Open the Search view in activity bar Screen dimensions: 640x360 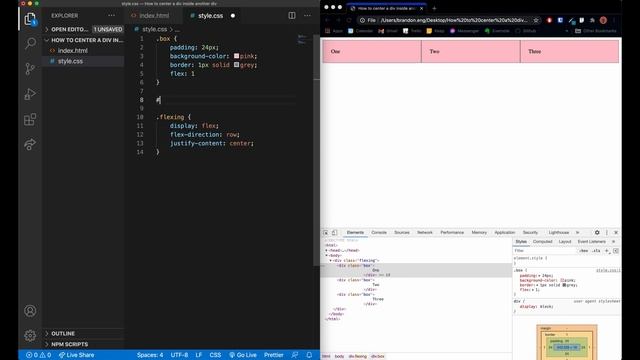pyautogui.click(x=30, y=43)
